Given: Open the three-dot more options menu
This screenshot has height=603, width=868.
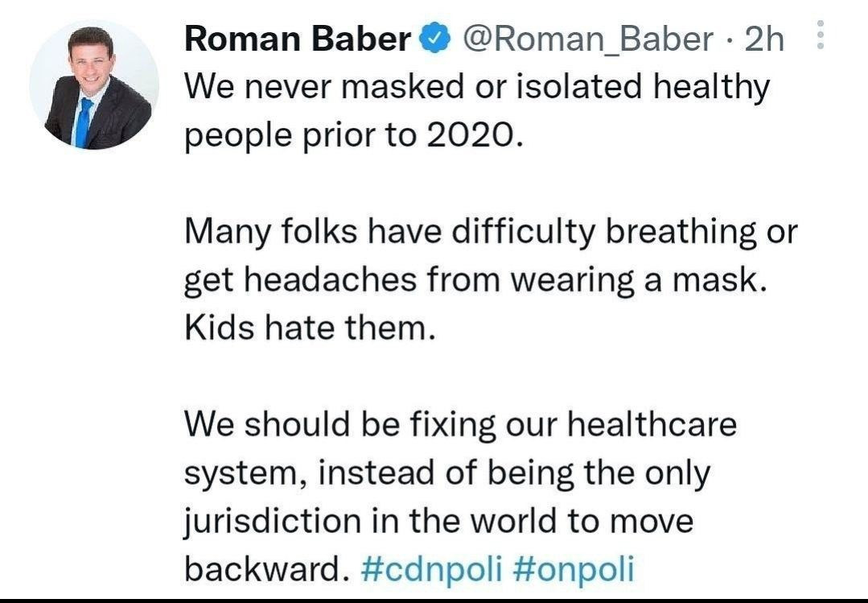Looking at the screenshot, I should coord(821,37).
